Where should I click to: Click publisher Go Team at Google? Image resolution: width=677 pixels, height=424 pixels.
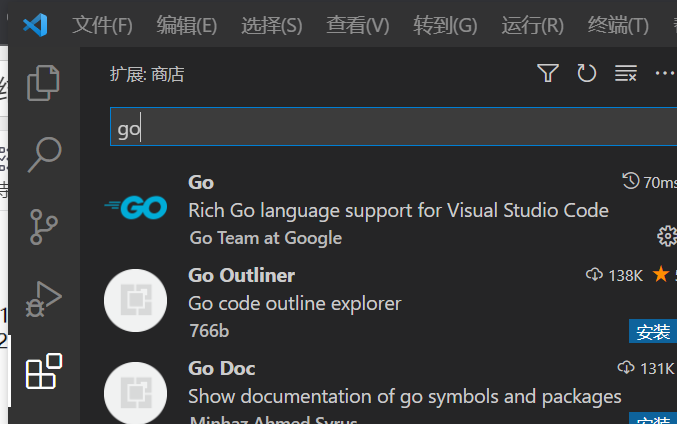point(266,238)
